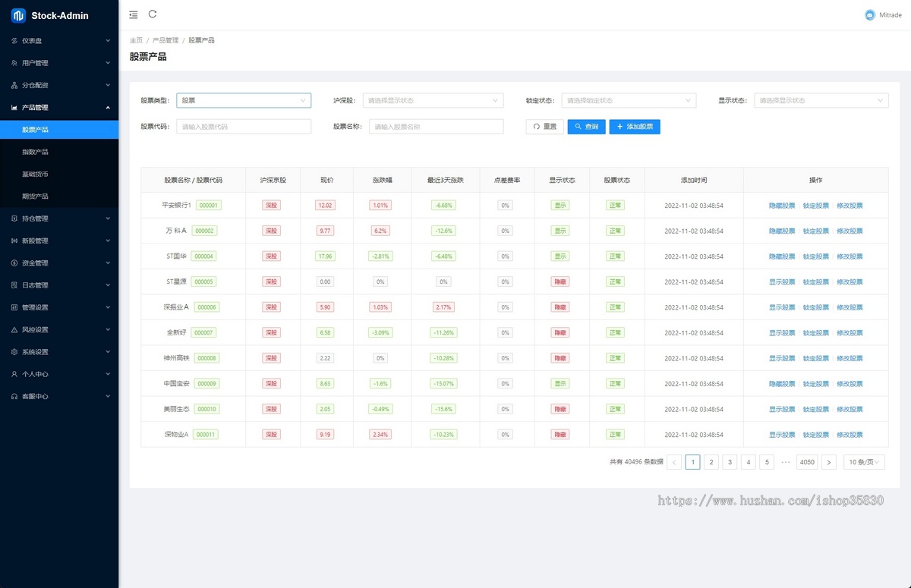Screen dimensions: 911x588
Task: Click 显示股票 for ST星源 row
Action: click(x=782, y=282)
